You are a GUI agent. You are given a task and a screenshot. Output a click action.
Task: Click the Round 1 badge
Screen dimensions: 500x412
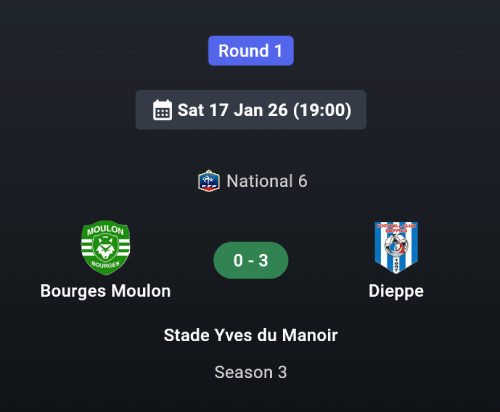251,51
